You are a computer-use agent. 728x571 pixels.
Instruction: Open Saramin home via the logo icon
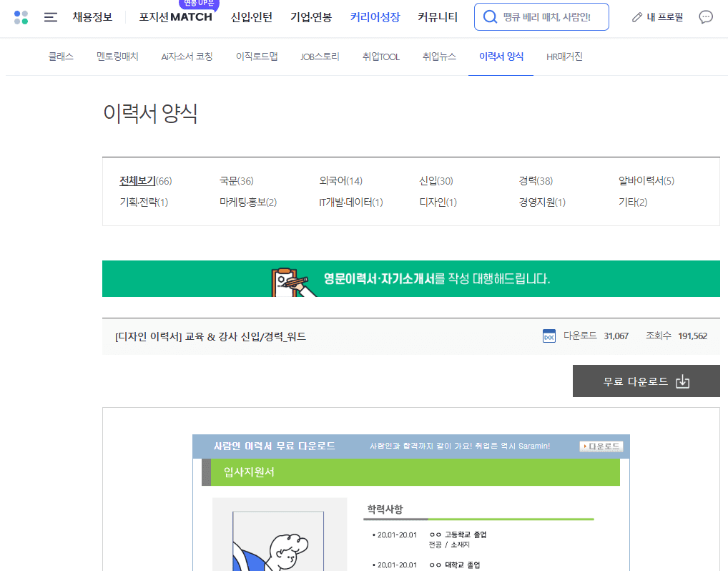(x=21, y=16)
